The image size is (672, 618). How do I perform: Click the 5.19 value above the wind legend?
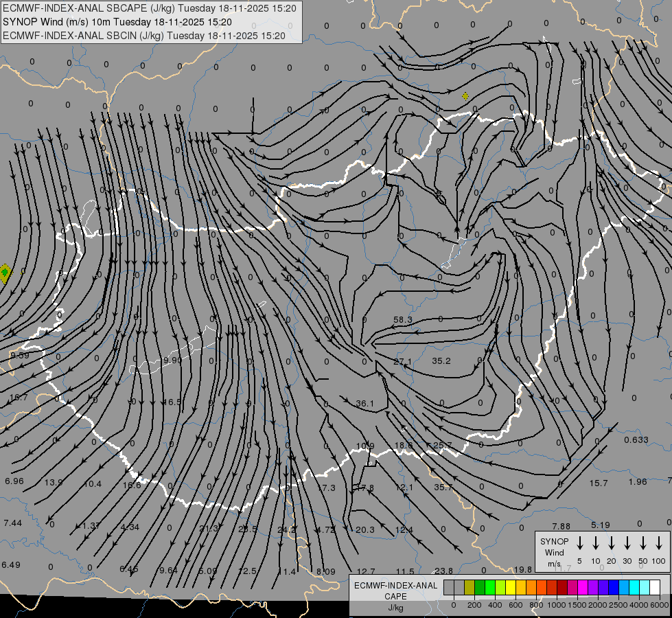(601, 525)
